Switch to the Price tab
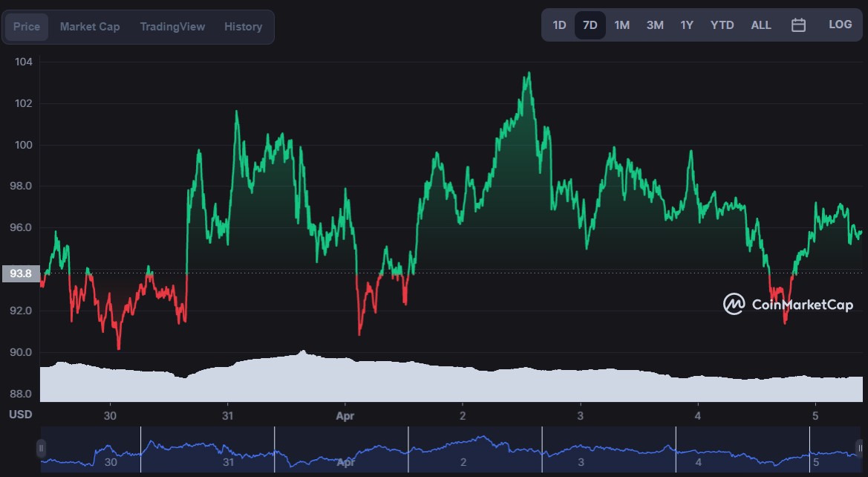The width and height of the screenshot is (868, 477). point(27,27)
